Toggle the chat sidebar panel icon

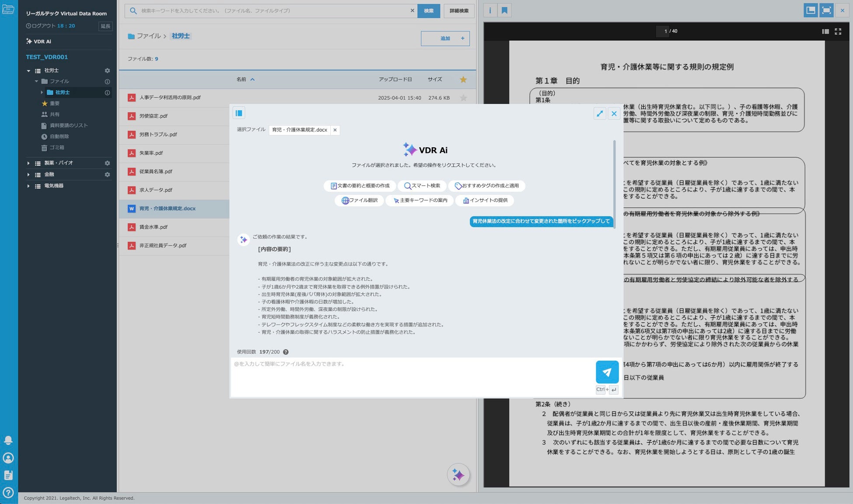pos(239,113)
